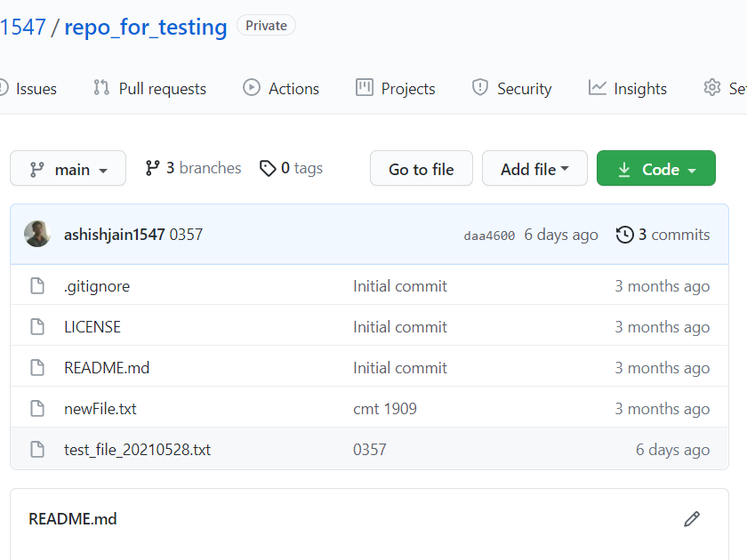
Task: Open the Insights tab
Action: (627, 87)
